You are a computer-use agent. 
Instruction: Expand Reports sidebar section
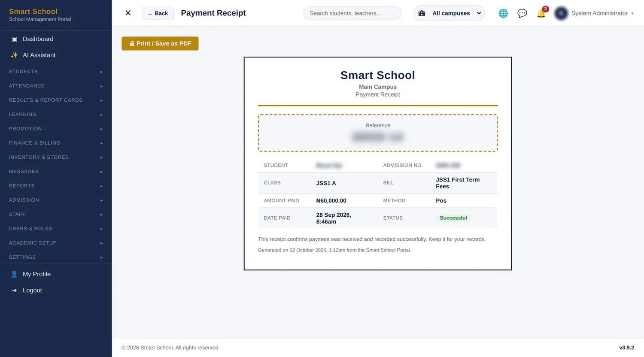(56, 186)
